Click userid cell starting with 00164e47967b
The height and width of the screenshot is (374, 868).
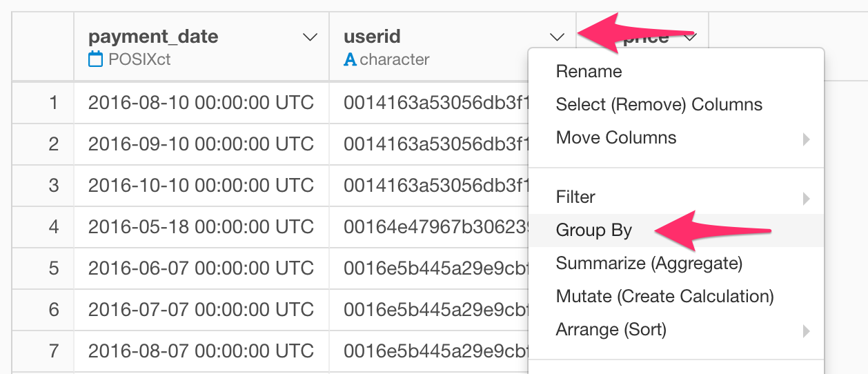click(436, 227)
